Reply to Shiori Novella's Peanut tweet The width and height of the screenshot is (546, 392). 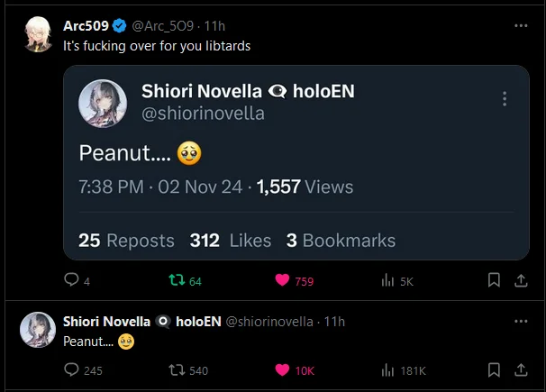click(x=71, y=369)
